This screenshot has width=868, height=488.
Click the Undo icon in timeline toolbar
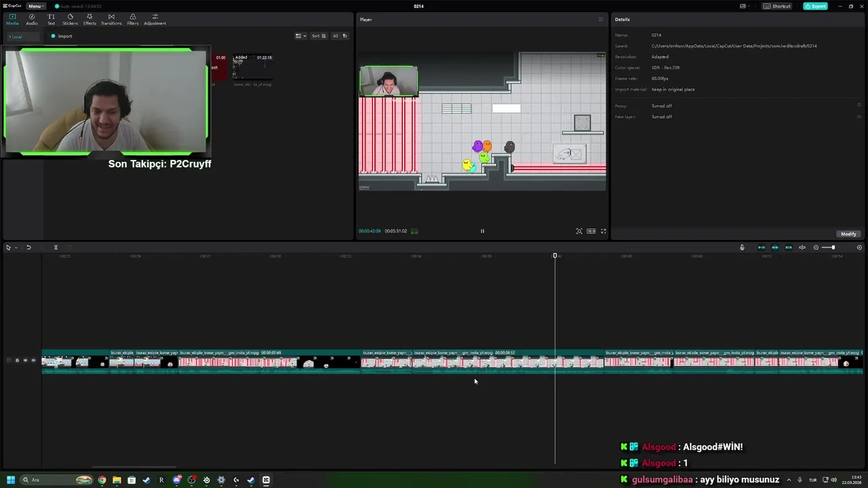pos(28,247)
